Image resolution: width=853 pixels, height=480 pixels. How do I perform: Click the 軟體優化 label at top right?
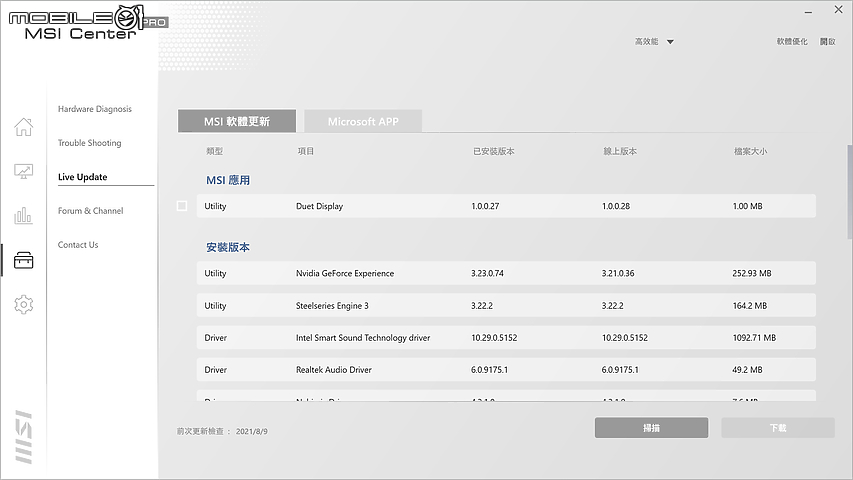[792, 41]
